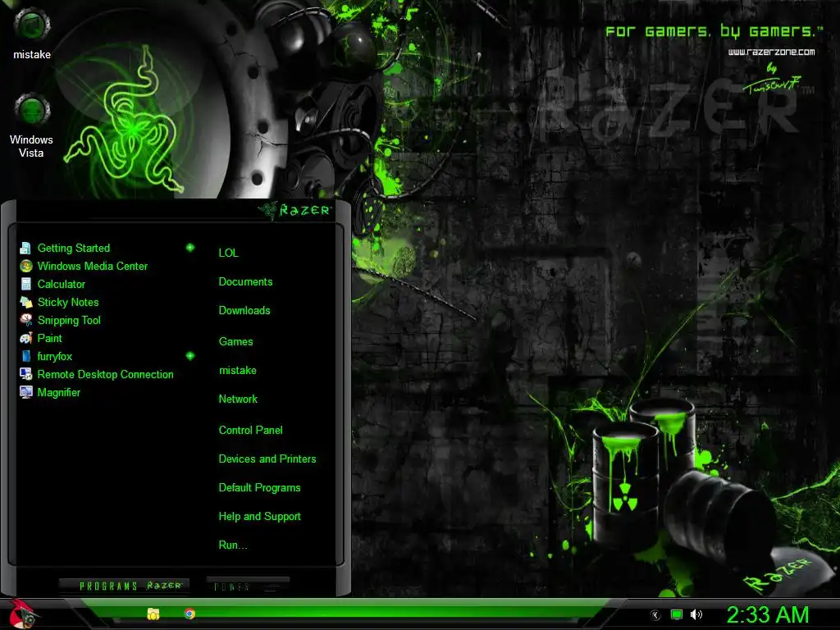Launch Windows Media Center icon
This screenshot has height=630, width=840.
(x=25, y=267)
